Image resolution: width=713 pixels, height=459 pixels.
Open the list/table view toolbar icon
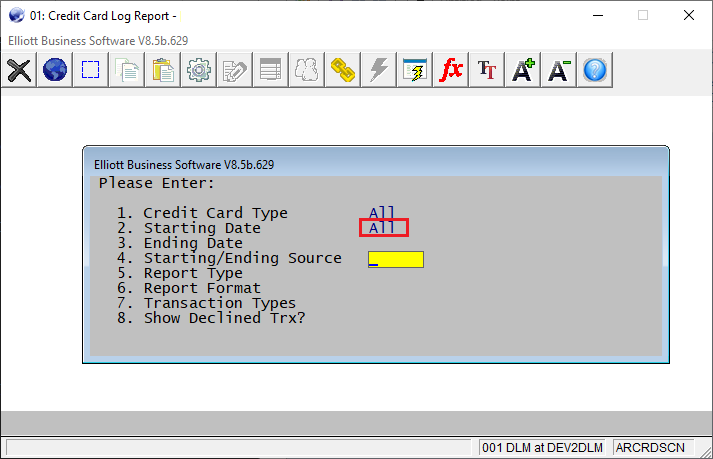271,70
